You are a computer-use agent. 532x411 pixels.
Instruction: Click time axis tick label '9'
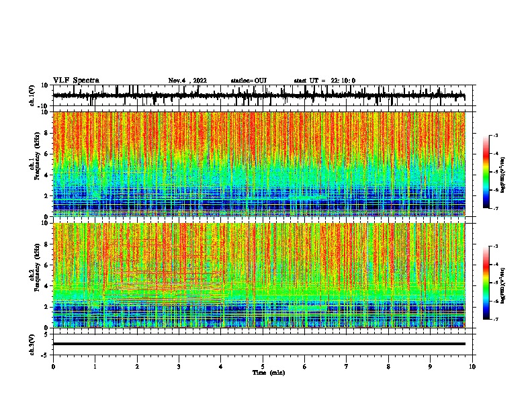tap(430, 367)
